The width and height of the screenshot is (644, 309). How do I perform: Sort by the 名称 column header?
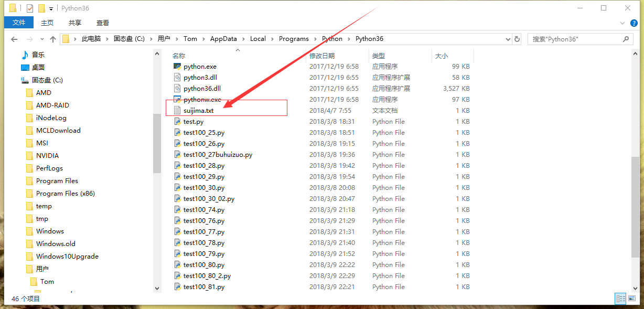point(179,56)
